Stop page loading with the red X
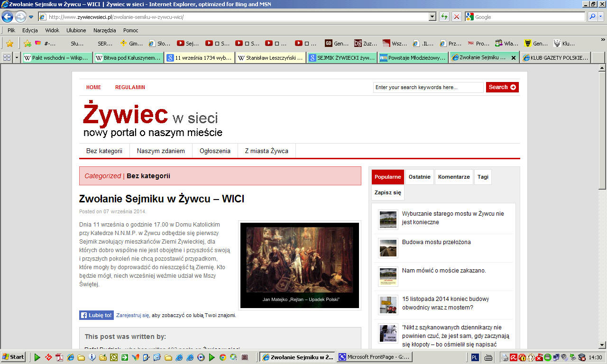 [457, 17]
